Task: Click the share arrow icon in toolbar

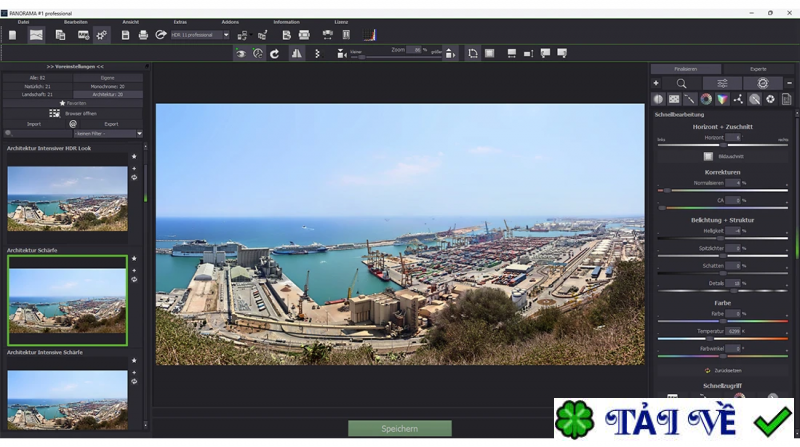Action: point(161,35)
